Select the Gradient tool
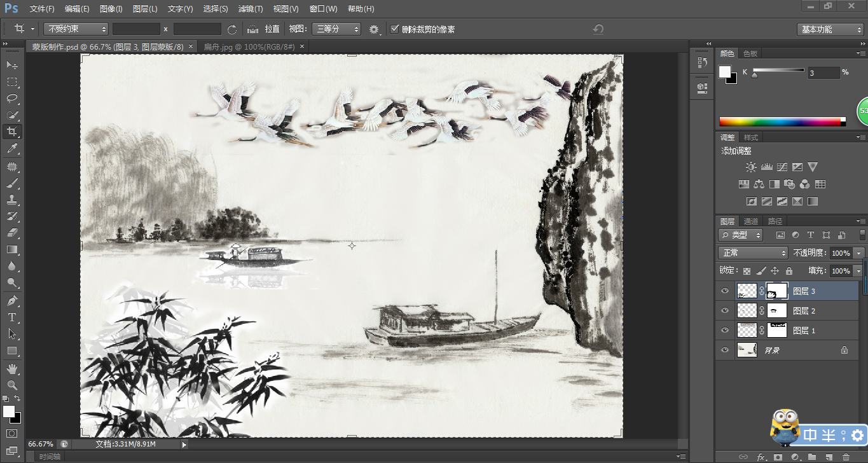 pyautogui.click(x=12, y=250)
